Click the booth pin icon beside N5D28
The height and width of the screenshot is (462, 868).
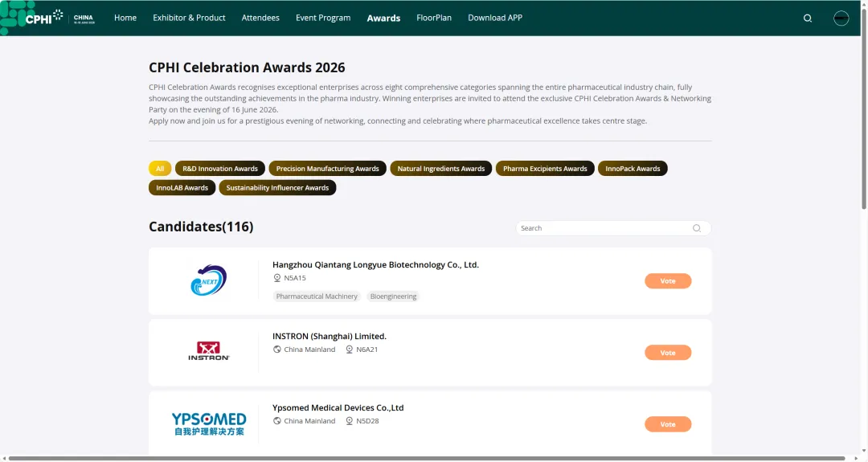[350, 420]
